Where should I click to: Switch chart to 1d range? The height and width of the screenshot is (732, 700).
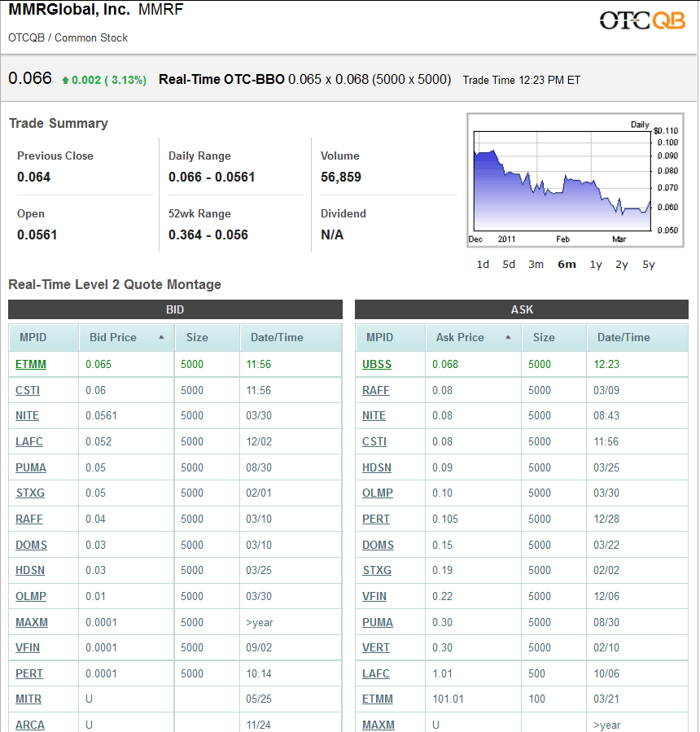[483, 264]
